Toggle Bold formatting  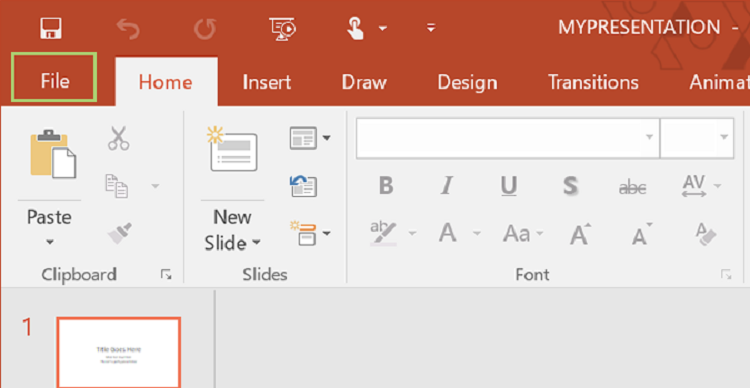pos(386,186)
